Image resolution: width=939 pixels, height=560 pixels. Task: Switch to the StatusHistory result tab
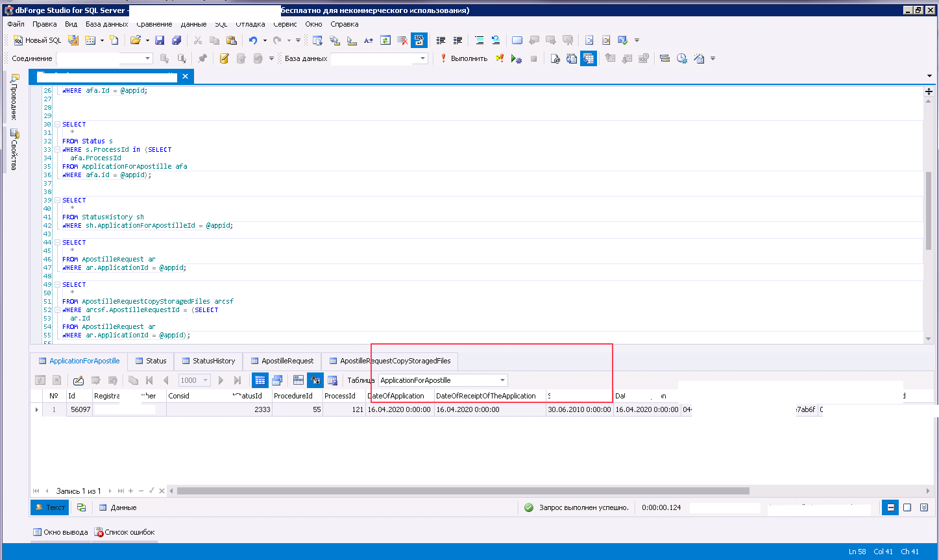click(x=208, y=361)
